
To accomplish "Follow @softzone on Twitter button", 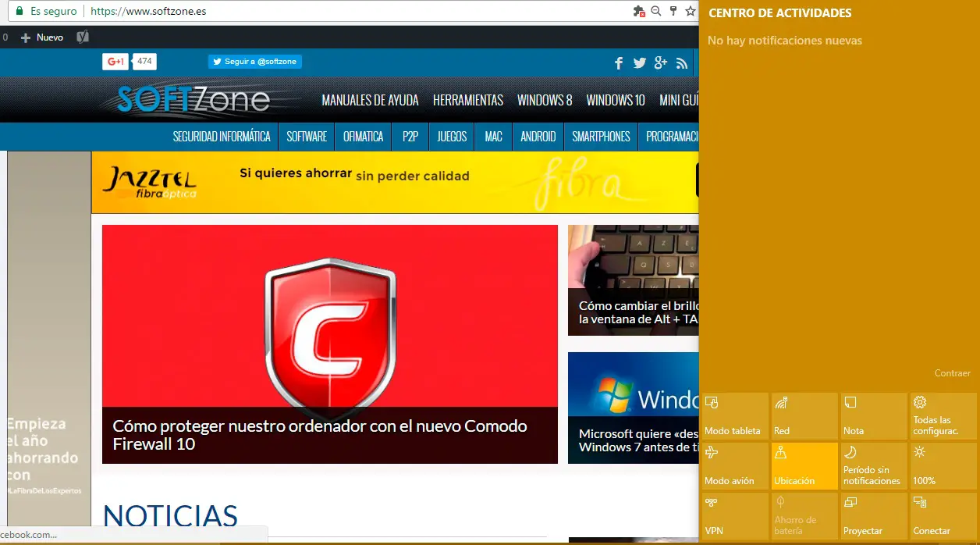I will click(255, 62).
